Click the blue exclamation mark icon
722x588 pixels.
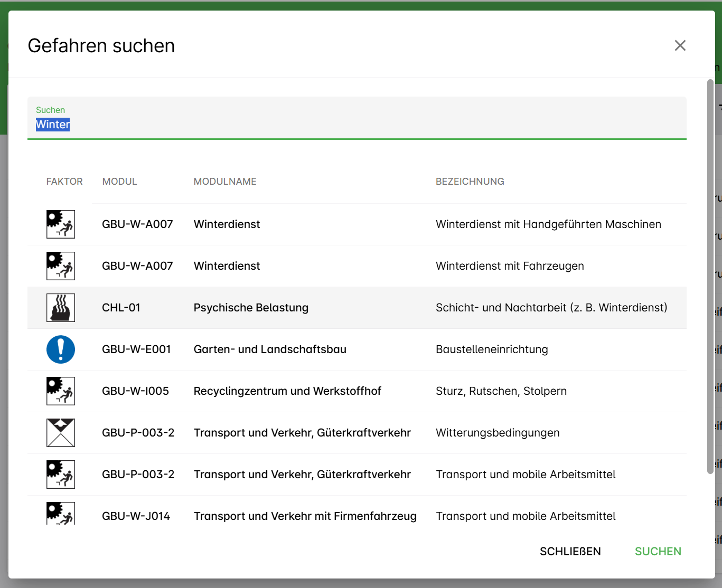pyautogui.click(x=61, y=349)
